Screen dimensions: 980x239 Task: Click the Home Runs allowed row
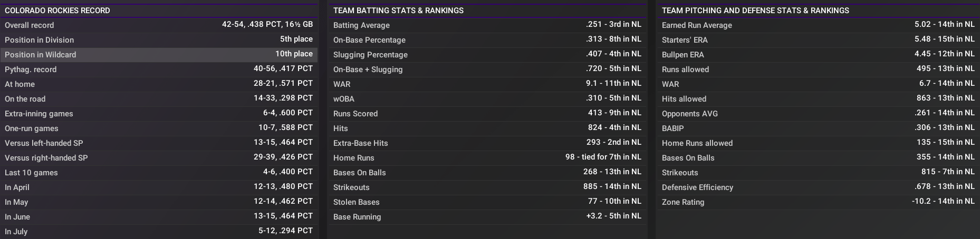pyautogui.click(x=818, y=143)
